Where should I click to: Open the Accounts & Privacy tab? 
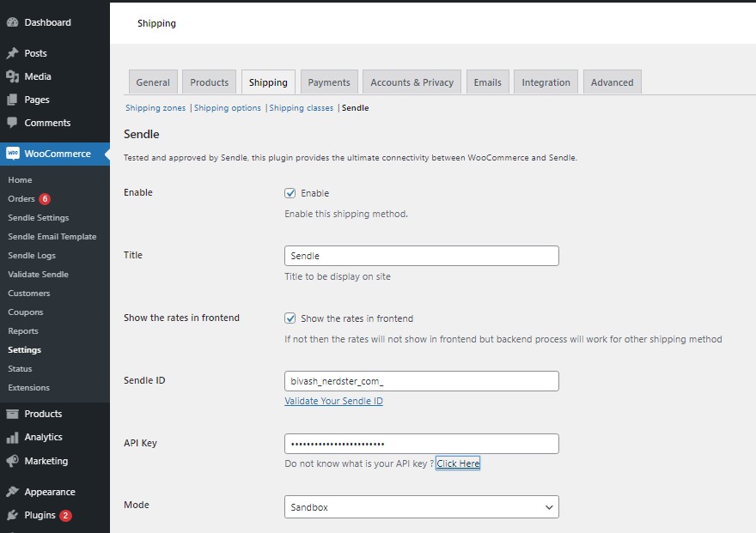(x=412, y=82)
